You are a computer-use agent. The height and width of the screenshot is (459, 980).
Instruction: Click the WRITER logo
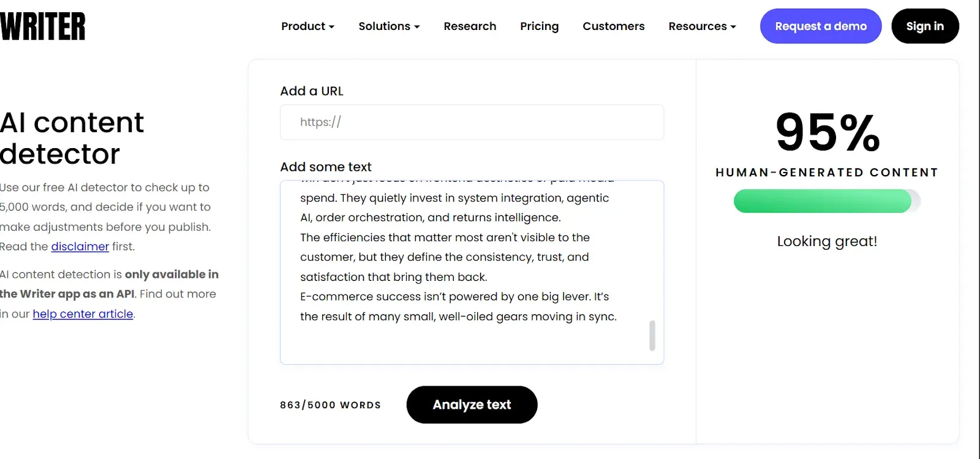pos(43,26)
